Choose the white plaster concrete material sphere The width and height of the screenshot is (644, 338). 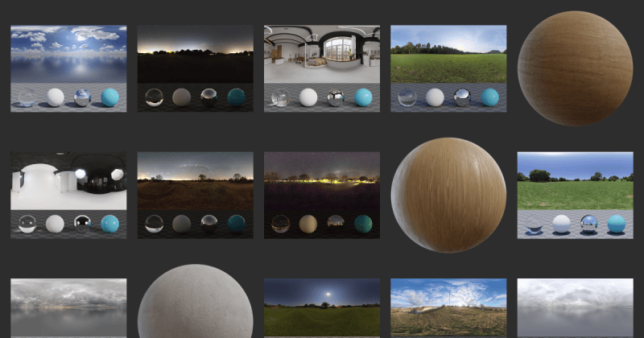point(195,301)
